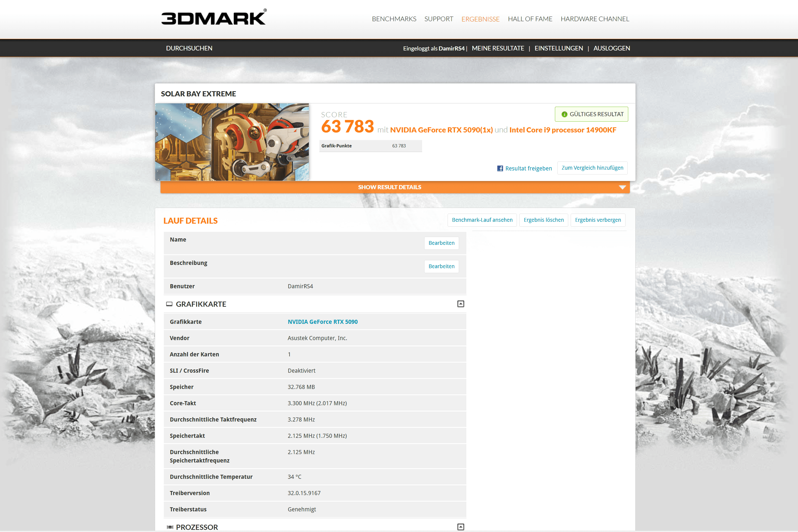Collapse the GRAFIKKARTE section
This screenshot has height=532, width=798.
click(x=460, y=304)
